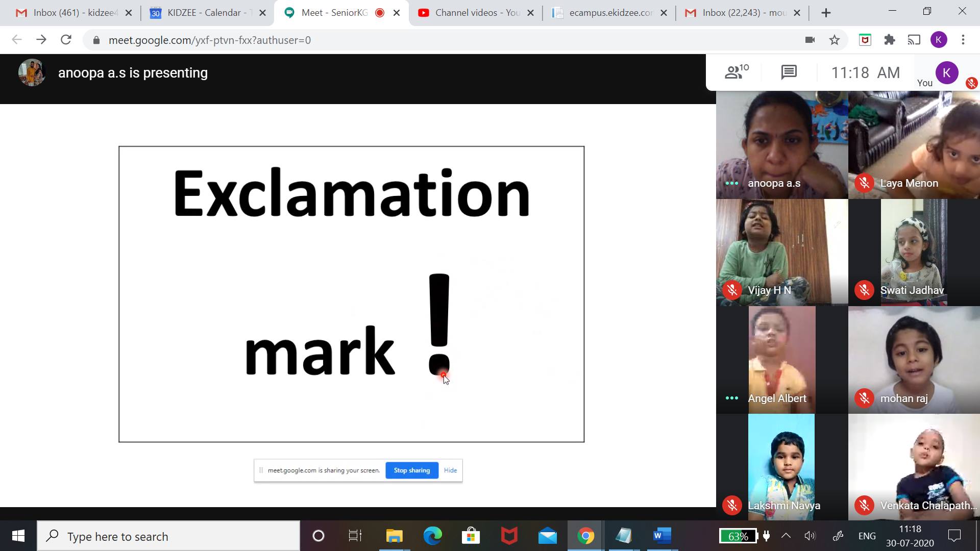Click the Windows search box

[x=168, y=536]
